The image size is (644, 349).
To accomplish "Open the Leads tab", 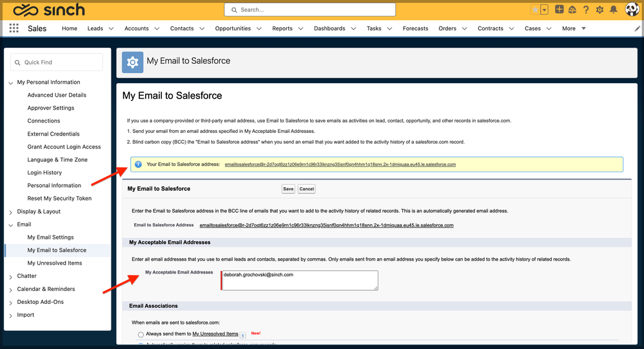I will pyautogui.click(x=95, y=28).
